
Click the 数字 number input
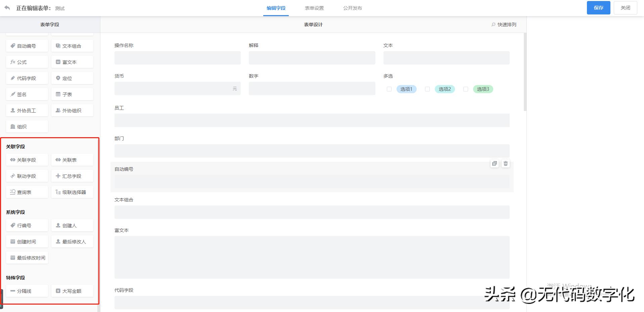[x=312, y=88]
